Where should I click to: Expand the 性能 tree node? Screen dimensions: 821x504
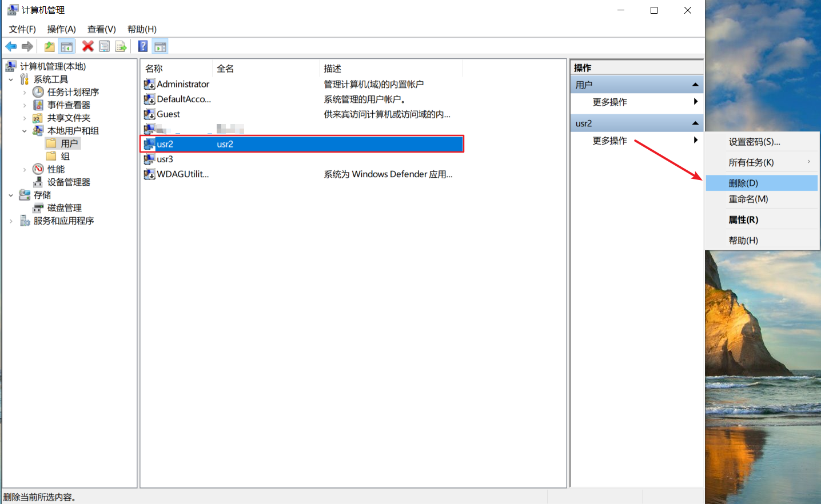[x=25, y=169]
